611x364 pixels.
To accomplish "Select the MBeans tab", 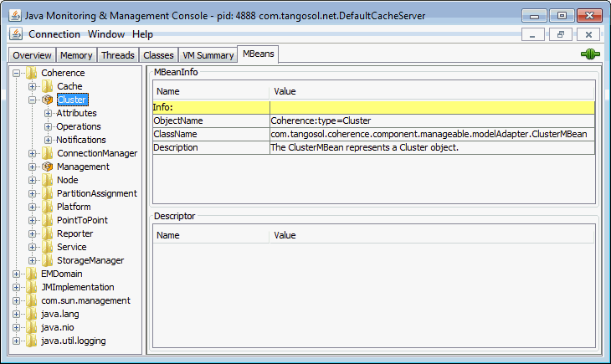I will point(259,54).
